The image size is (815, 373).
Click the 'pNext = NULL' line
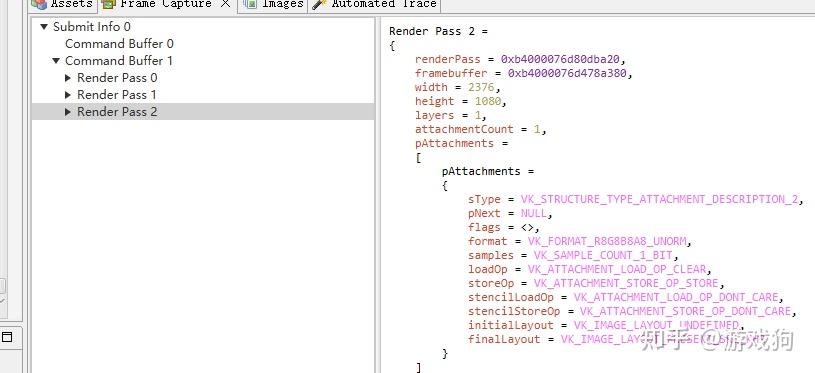click(x=510, y=214)
